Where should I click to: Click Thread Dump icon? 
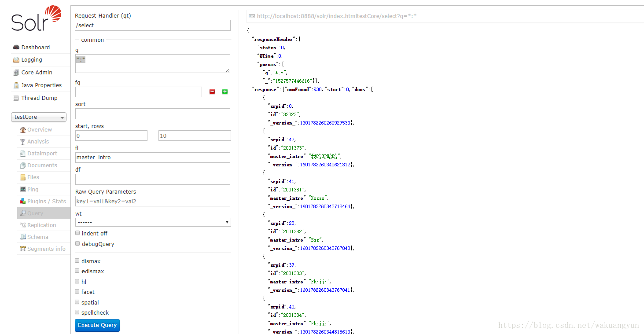(16, 98)
